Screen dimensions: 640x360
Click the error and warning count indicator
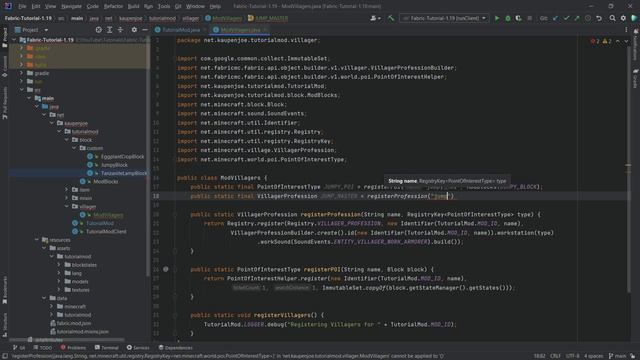tap(601, 41)
